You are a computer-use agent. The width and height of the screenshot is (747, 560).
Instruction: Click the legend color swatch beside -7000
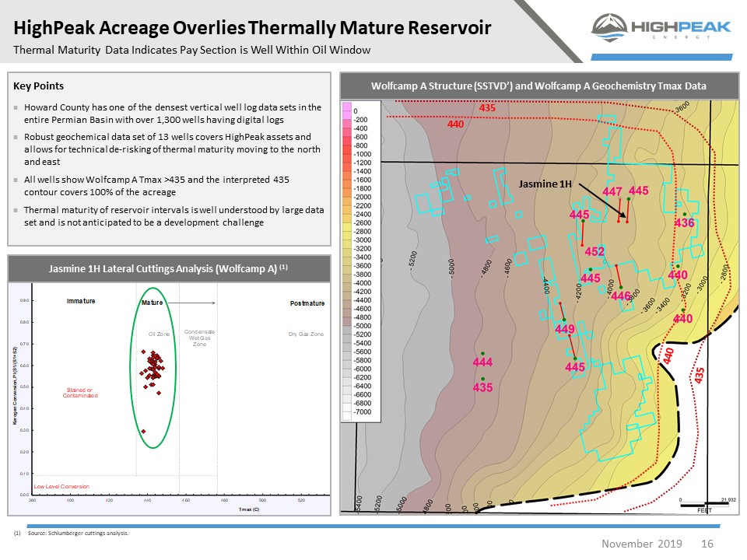coord(347,415)
